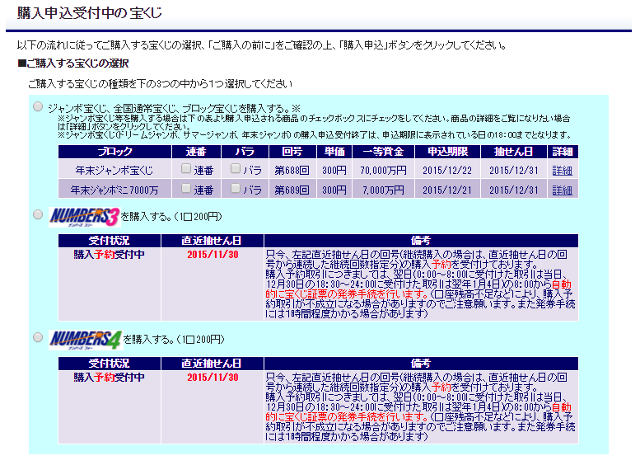Image resolution: width=640 pixels, height=465 pixels.
Task: Check バラ for 年末ジャンボ宝くじ
Action: [x=235, y=168]
